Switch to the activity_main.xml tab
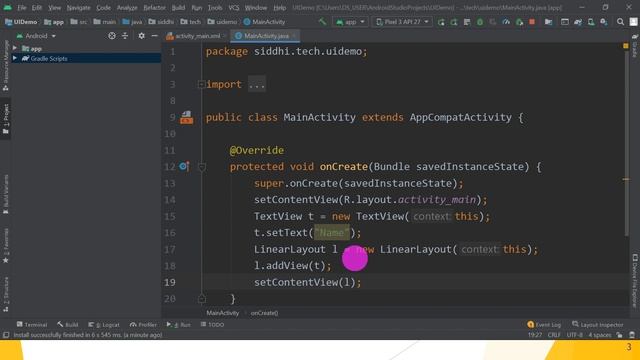 pyautogui.click(x=195, y=36)
